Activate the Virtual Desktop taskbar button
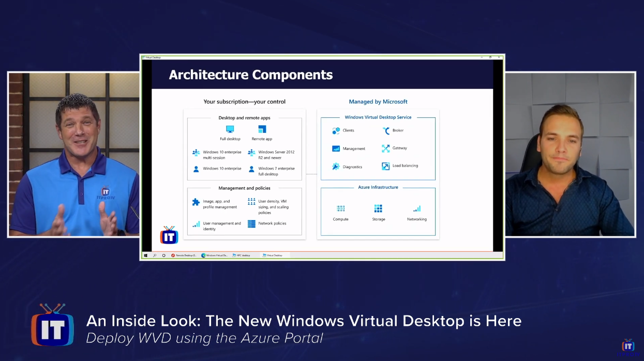Image resolution: width=644 pixels, height=361 pixels. pos(272,255)
